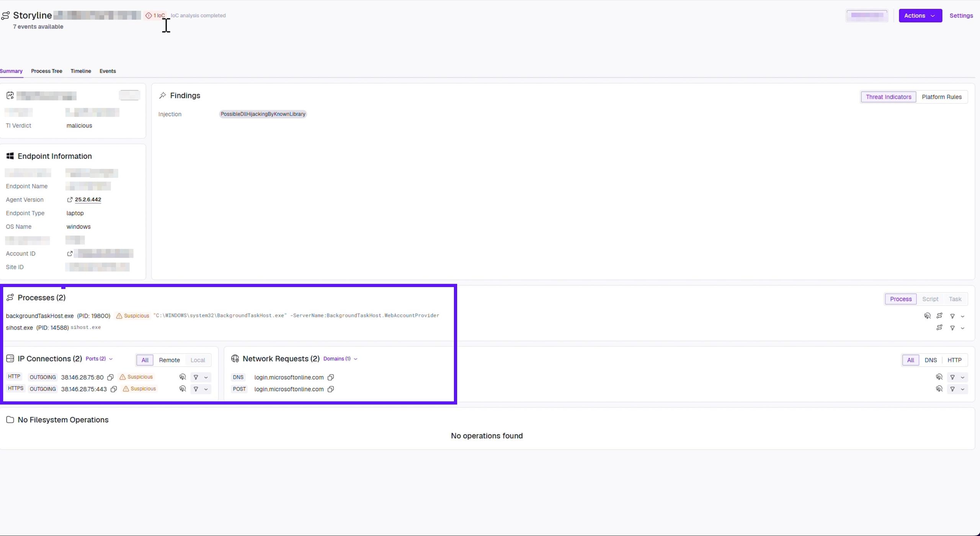Expand the Domains (1) dropdown
980x536 pixels.
340,359
